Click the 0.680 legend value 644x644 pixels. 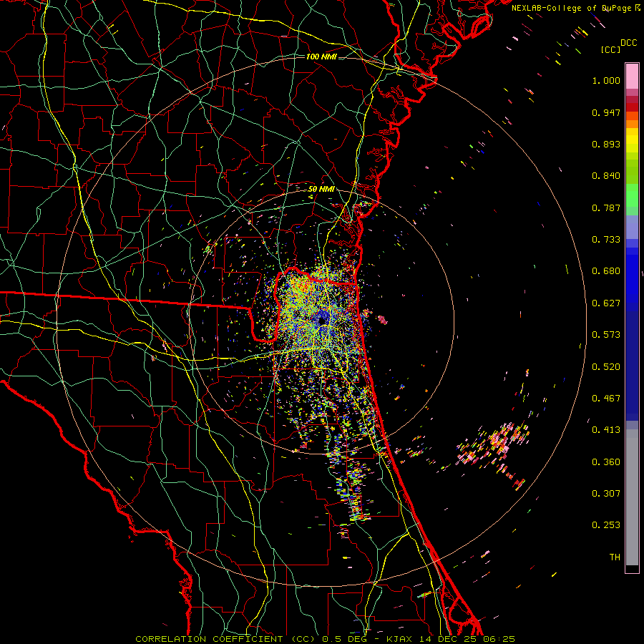coord(606,271)
